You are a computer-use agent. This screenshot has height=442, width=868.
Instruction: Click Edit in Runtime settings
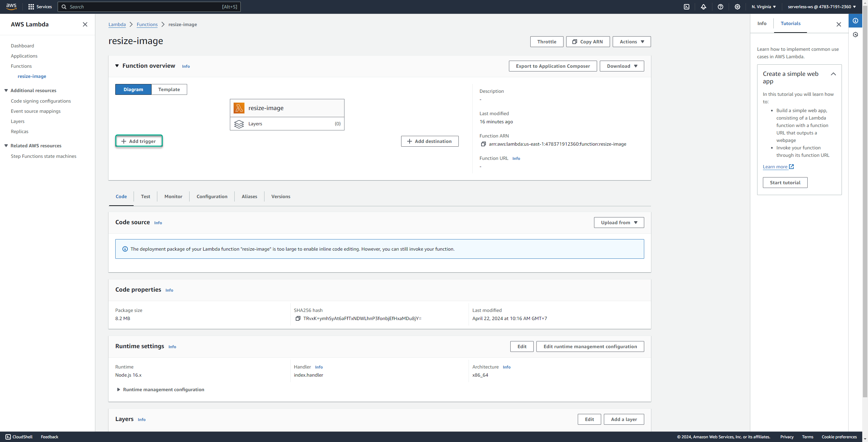(x=522, y=346)
